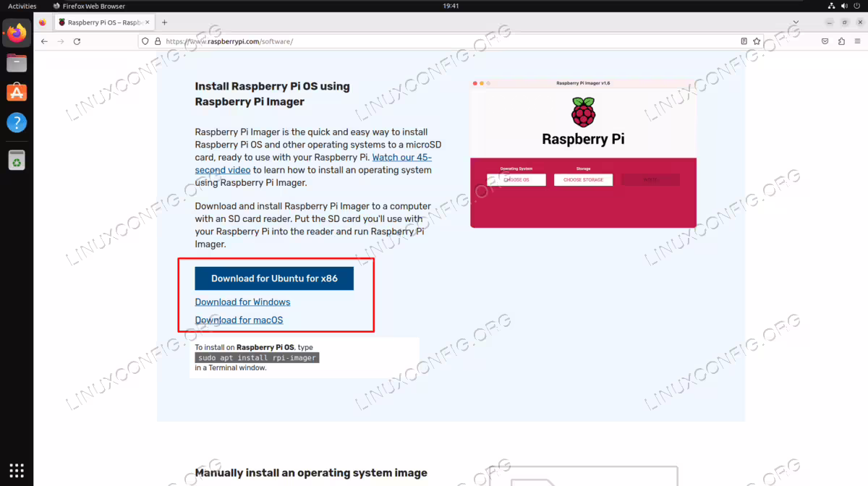The width and height of the screenshot is (868, 486).
Task: Click Manually install an operating system image heading
Action: (311, 473)
